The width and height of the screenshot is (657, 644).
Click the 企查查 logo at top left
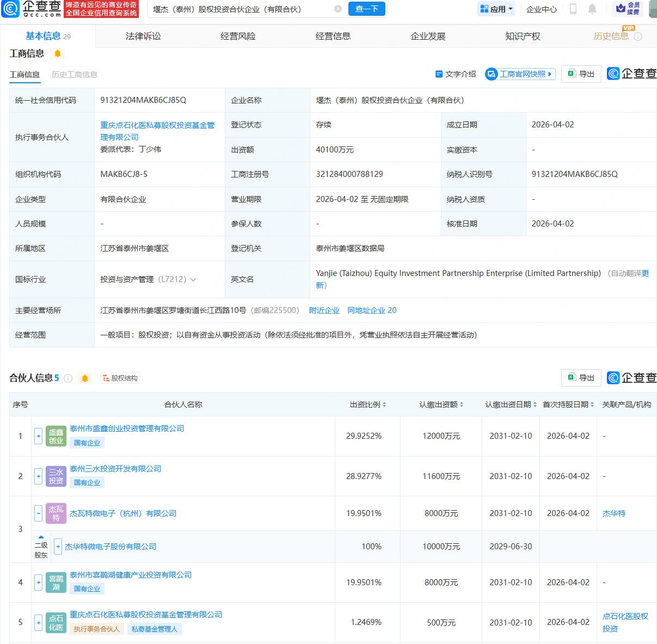[x=33, y=9]
